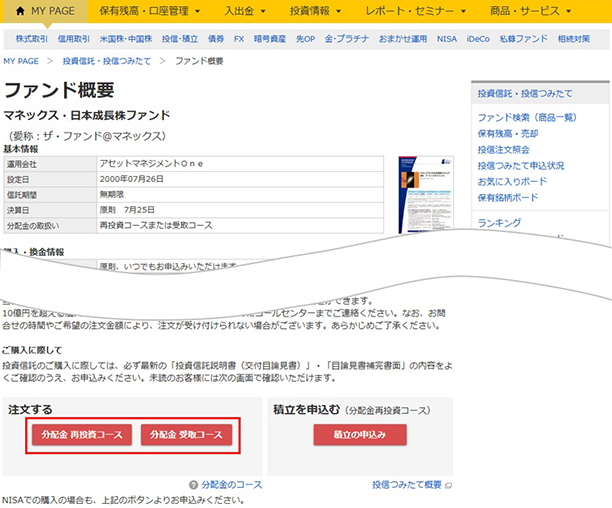Open 米国株・中国株 section
Image resolution: width=612 pixels, height=508 pixels.
[x=126, y=39]
